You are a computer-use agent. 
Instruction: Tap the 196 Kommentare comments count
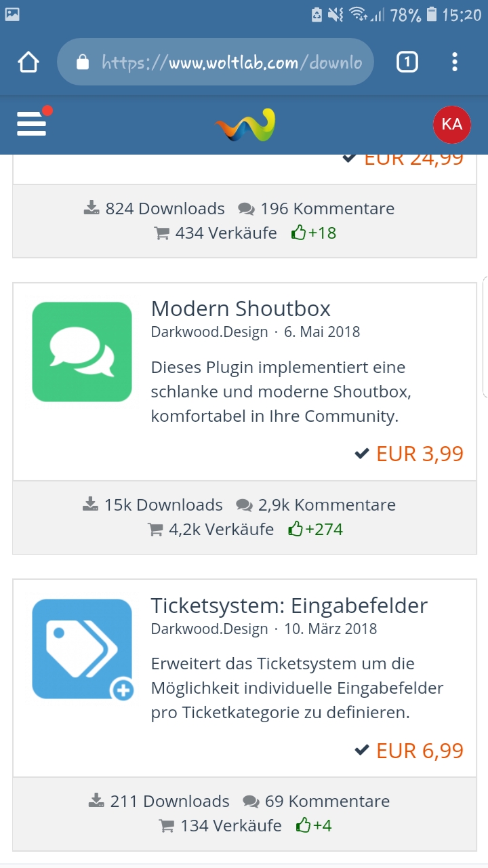point(327,209)
